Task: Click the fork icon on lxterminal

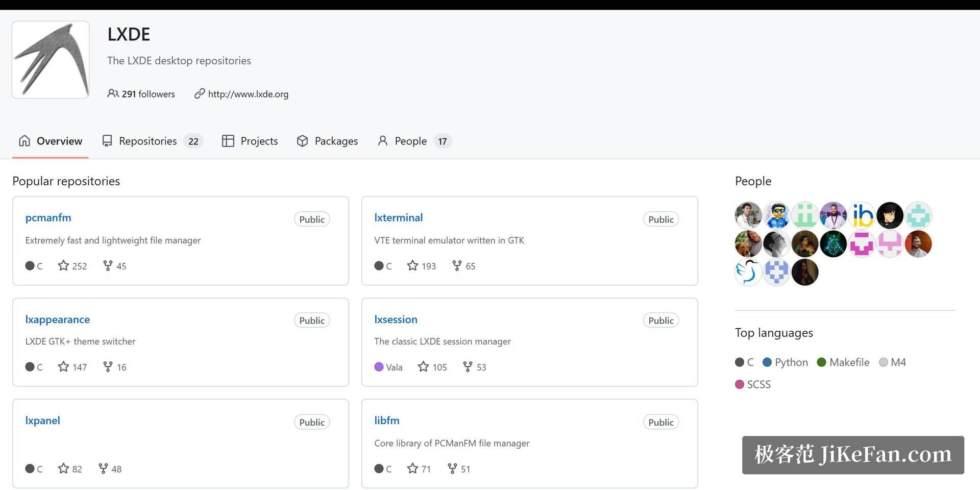Action: coord(457,265)
